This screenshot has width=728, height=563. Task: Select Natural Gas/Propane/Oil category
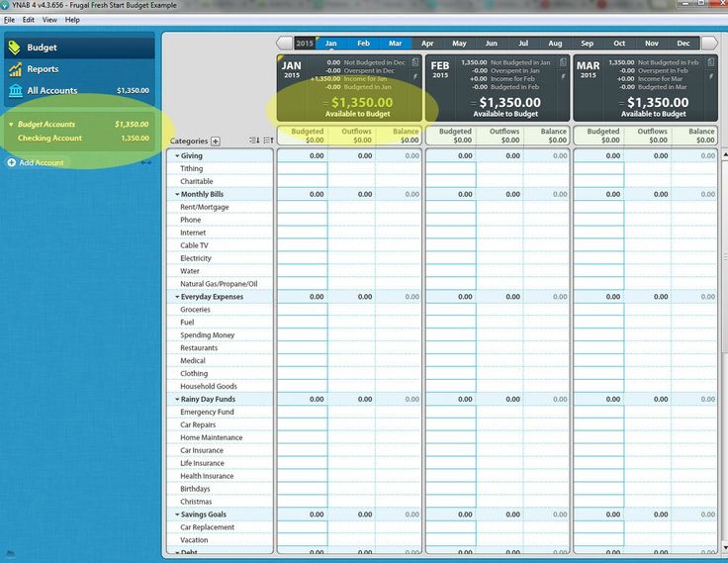point(219,284)
